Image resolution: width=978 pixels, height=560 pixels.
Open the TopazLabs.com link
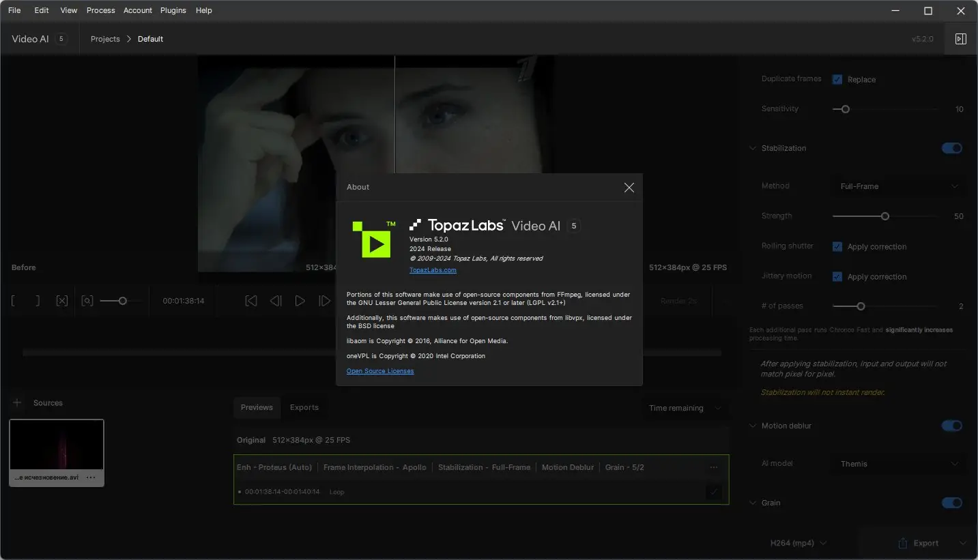(x=433, y=270)
